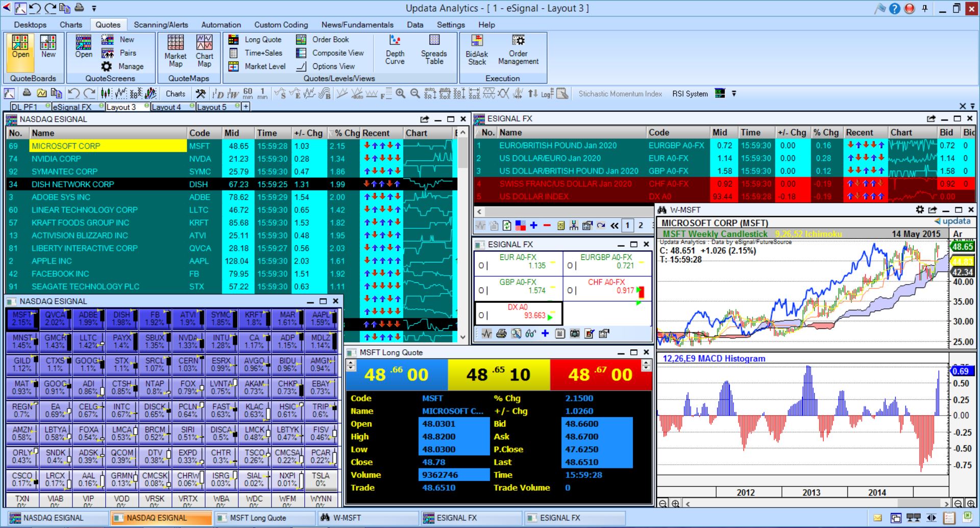Select the W-MSFT taskbar button
This screenshot has width=980, height=528.
[367, 518]
